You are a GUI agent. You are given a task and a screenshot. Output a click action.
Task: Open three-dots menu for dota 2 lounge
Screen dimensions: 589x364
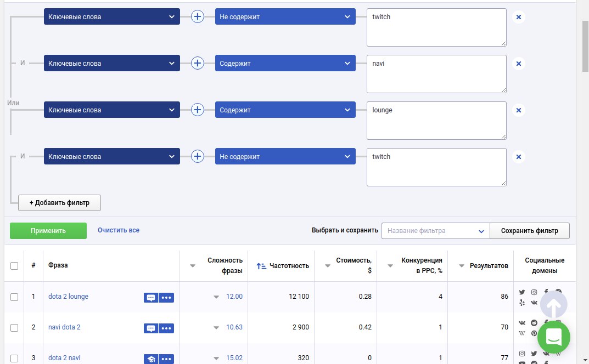point(166,298)
